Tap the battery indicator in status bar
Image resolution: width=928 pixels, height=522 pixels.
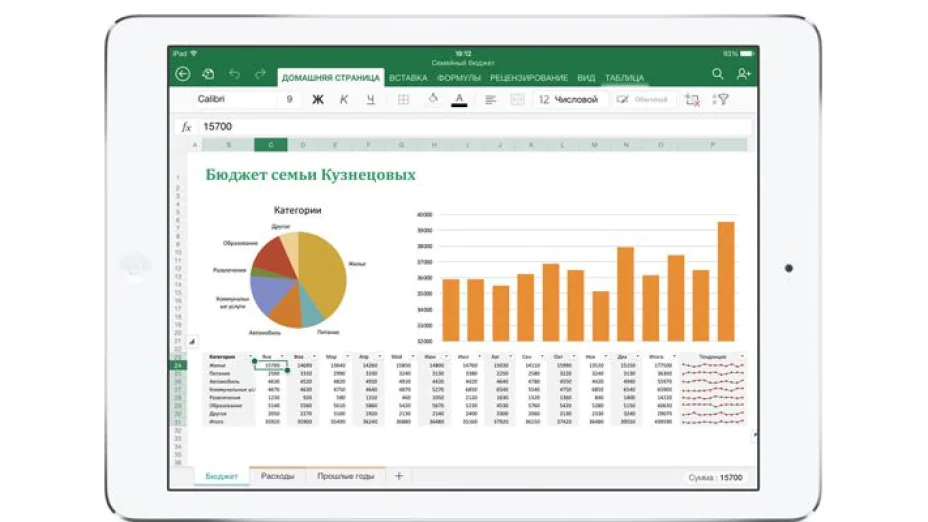coord(746,54)
